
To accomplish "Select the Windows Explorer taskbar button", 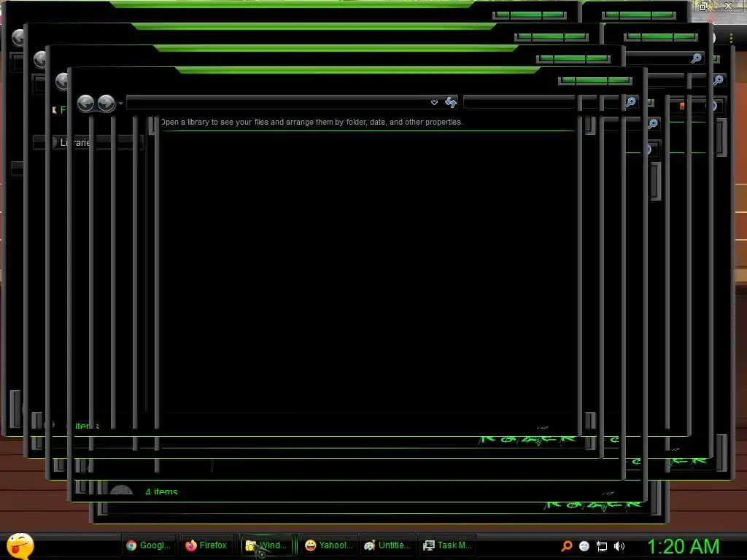I will (267, 545).
